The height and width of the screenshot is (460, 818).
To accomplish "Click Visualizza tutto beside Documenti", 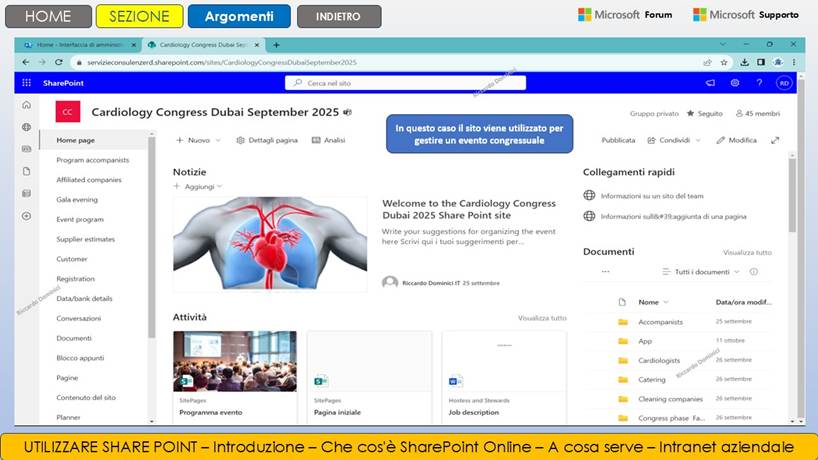I will [x=747, y=252].
